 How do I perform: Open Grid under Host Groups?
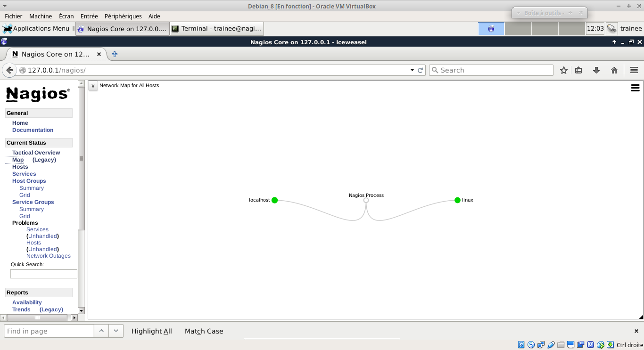25,195
